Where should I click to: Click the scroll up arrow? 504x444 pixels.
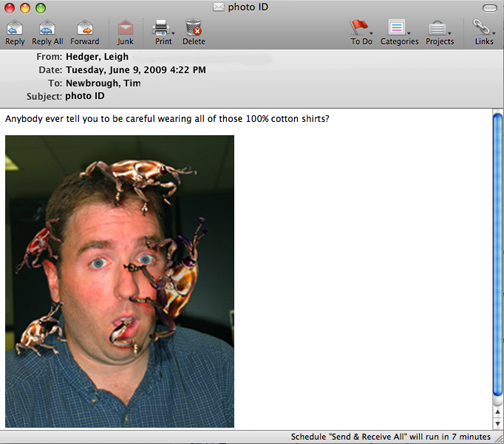pyautogui.click(x=498, y=412)
